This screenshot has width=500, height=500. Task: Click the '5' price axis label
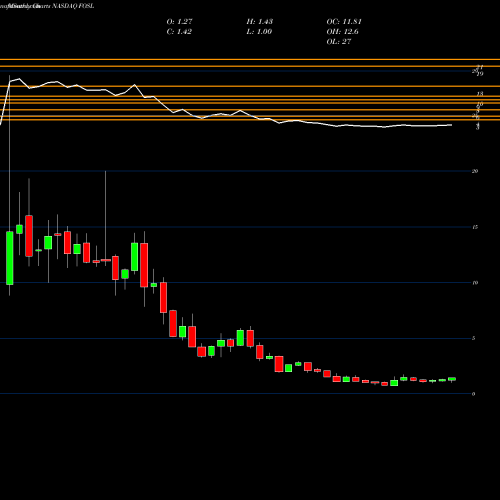pos(474,338)
